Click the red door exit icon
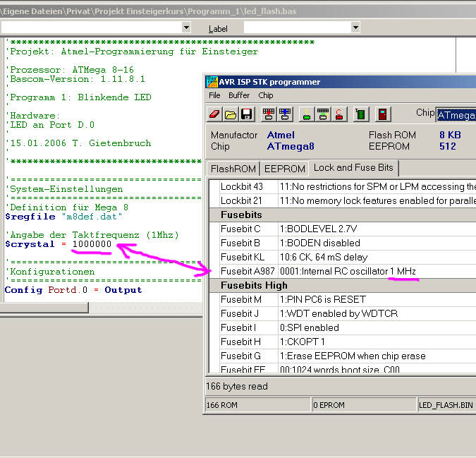 (382, 114)
